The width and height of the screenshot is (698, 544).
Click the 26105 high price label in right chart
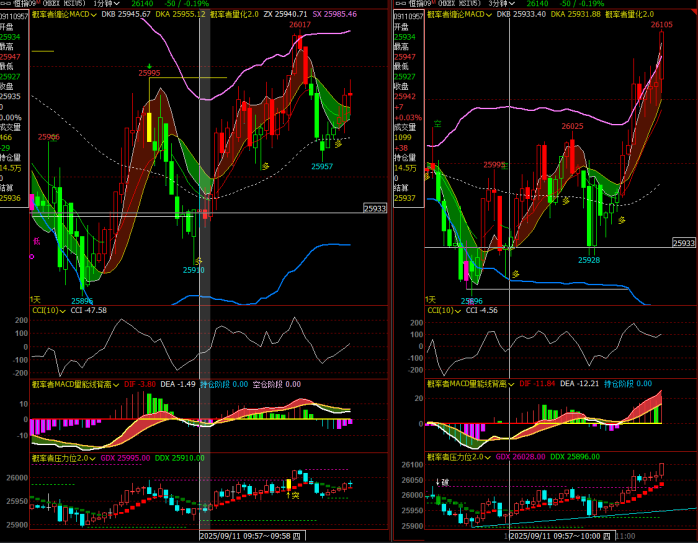pyautogui.click(x=661, y=24)
